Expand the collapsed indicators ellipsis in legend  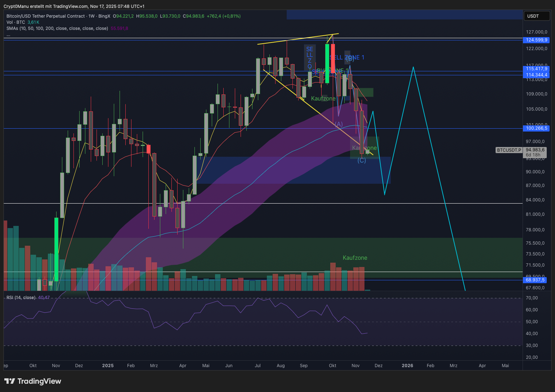coord(8,35)
